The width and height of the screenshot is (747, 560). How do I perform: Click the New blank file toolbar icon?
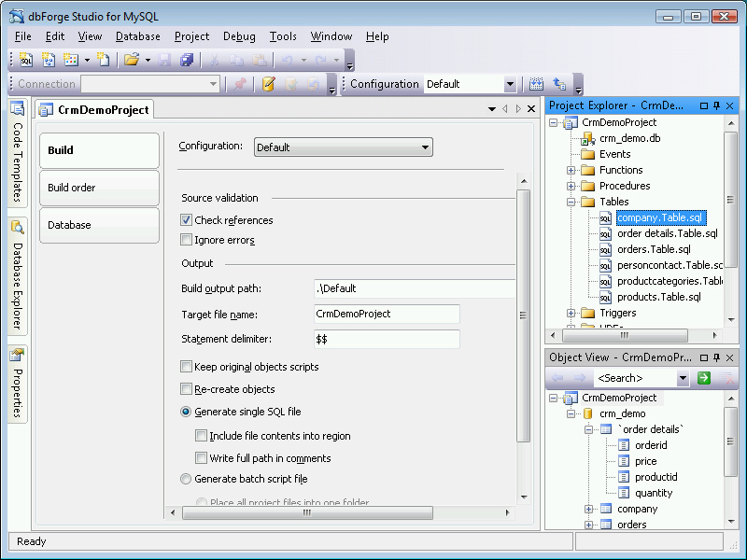pyautogui.click(x=103, y=60)
